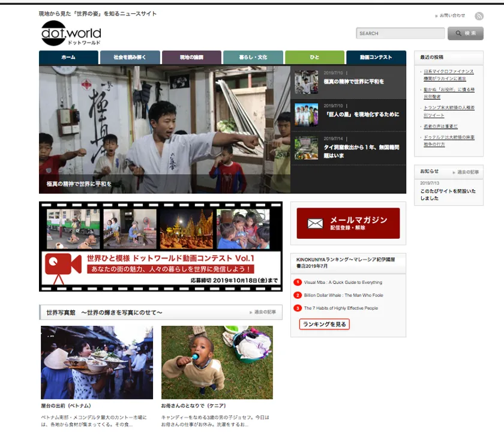Click the red number 3 ranking badge

[298, 308]
